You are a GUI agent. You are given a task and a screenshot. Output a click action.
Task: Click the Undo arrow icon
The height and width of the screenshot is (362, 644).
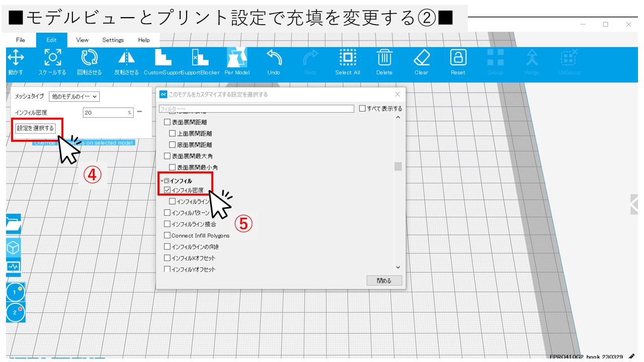click(274, 57)
